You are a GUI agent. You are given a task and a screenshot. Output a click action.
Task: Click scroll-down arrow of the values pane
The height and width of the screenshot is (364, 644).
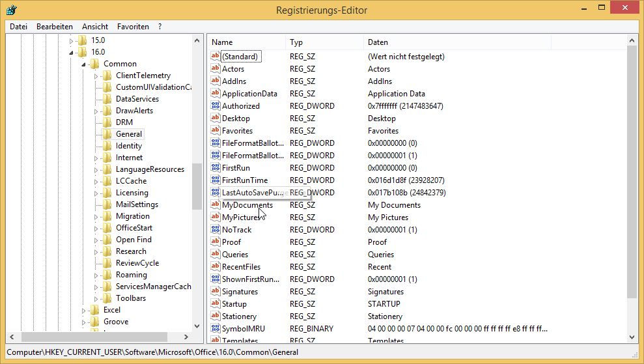[x=632, y=337]
